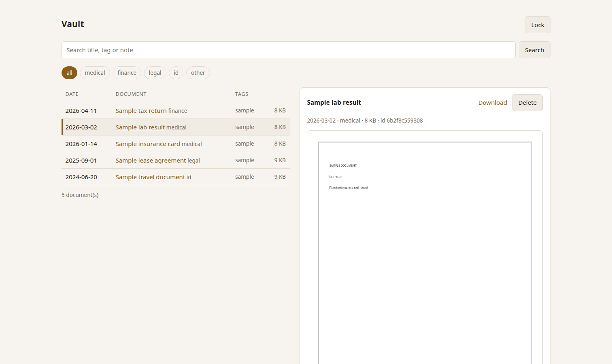
Task: Click the DATE column header
Action: (x=72, y=94)
